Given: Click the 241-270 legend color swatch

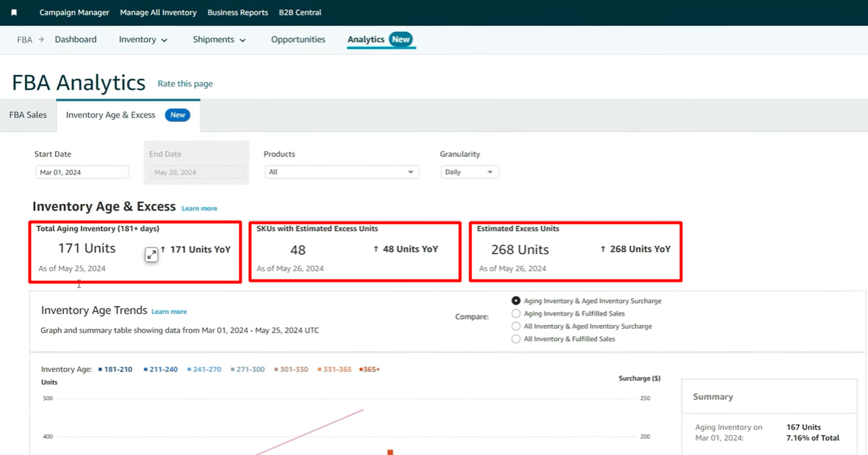Looking at the screenshot, I should pyautogui.click(x=189, y=369).
